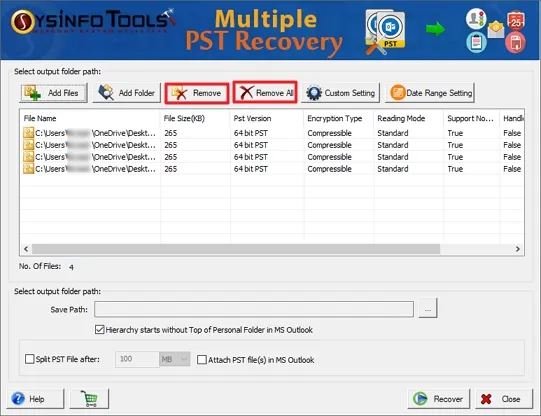The height and width of the screenshot is (416, 541).
Task: Select the fourth PST file row's path
Action: tap(95, 169)
